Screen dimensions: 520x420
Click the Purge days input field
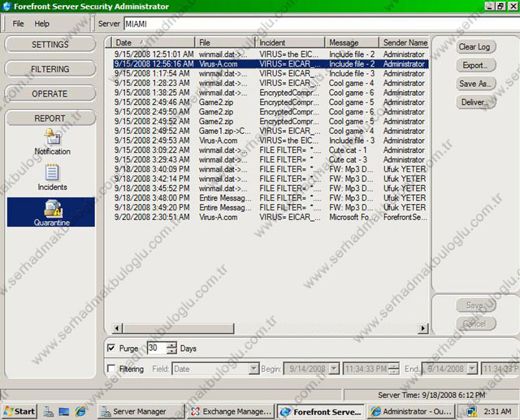coord(157,348)
